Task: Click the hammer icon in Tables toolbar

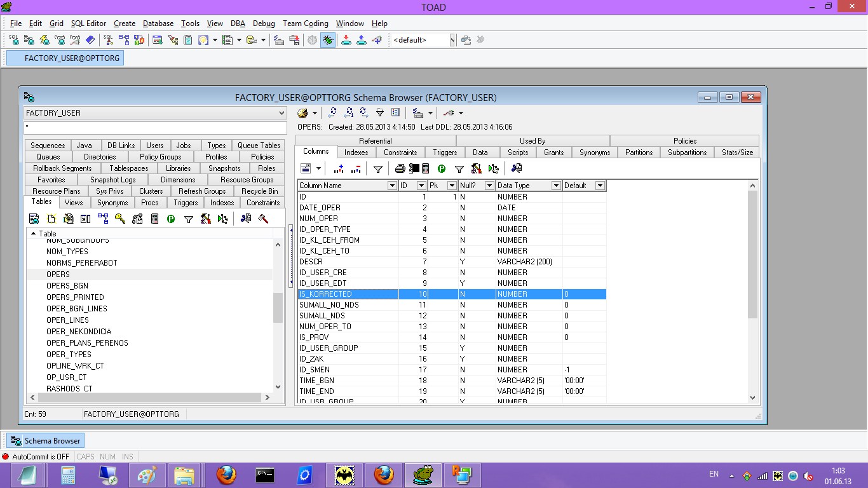Action: 263,219
